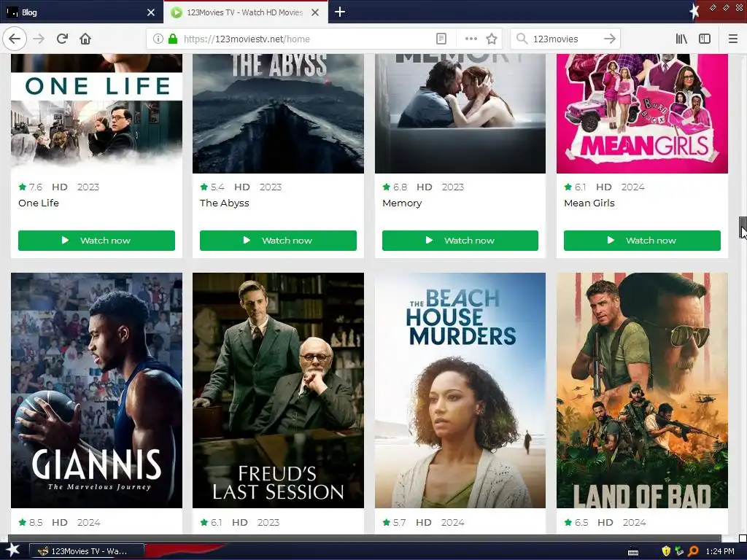The image size is (747, 560).
Task: Open the Memory title link
Action: tap(402, 203)
